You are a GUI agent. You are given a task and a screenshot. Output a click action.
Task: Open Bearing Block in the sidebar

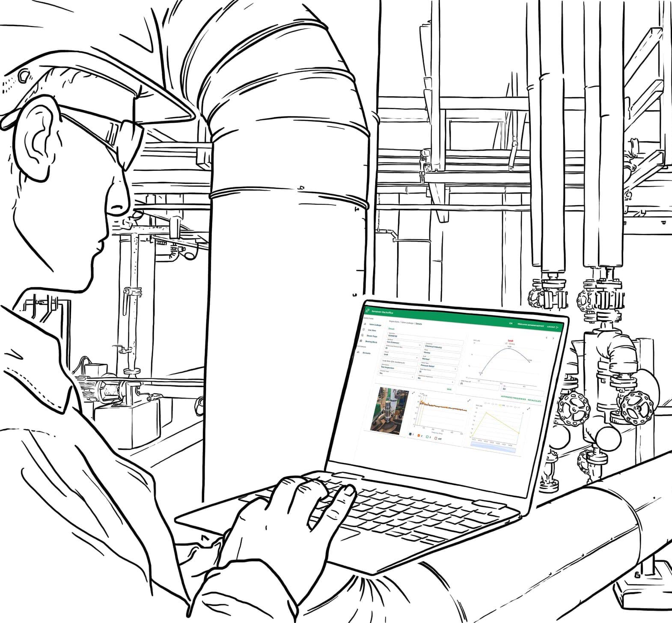[371, 342]
